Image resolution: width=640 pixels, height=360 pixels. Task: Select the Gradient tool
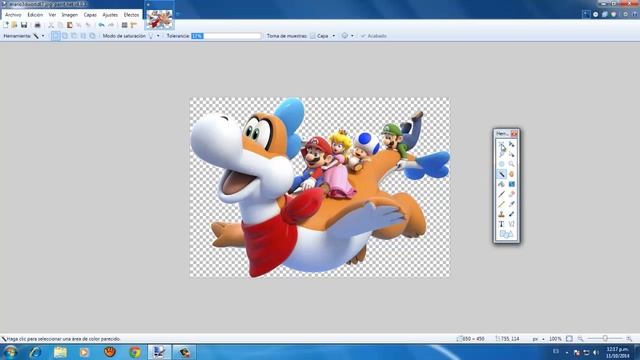click(x=511, y=184)
